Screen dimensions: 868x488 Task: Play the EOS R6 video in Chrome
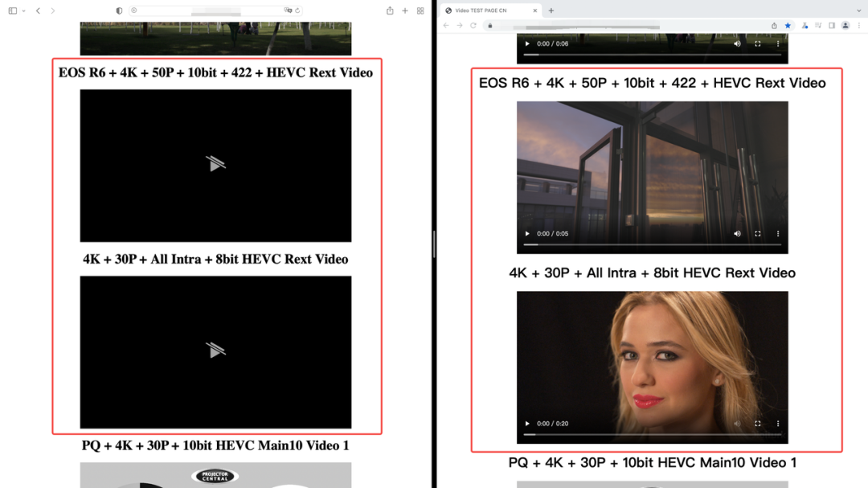pyautogui.click(x=527, y=234)
